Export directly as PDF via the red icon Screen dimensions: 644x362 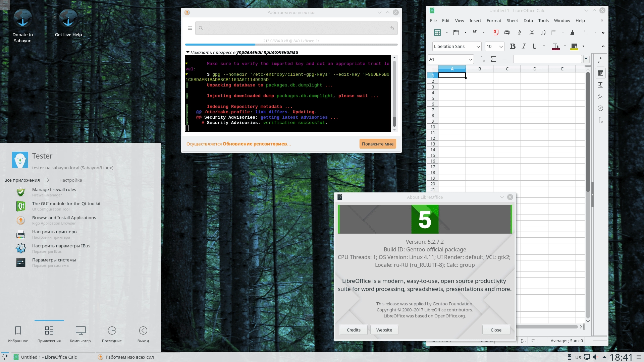(496, 33)
